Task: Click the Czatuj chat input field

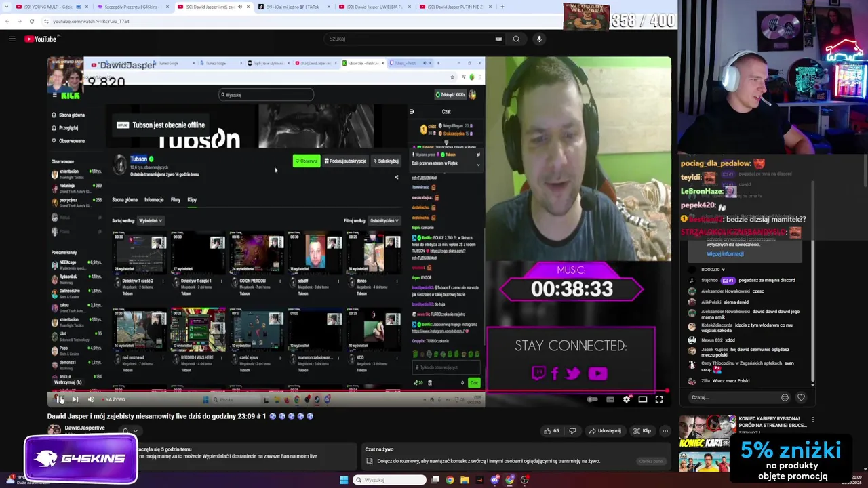Action: point(731,397)
